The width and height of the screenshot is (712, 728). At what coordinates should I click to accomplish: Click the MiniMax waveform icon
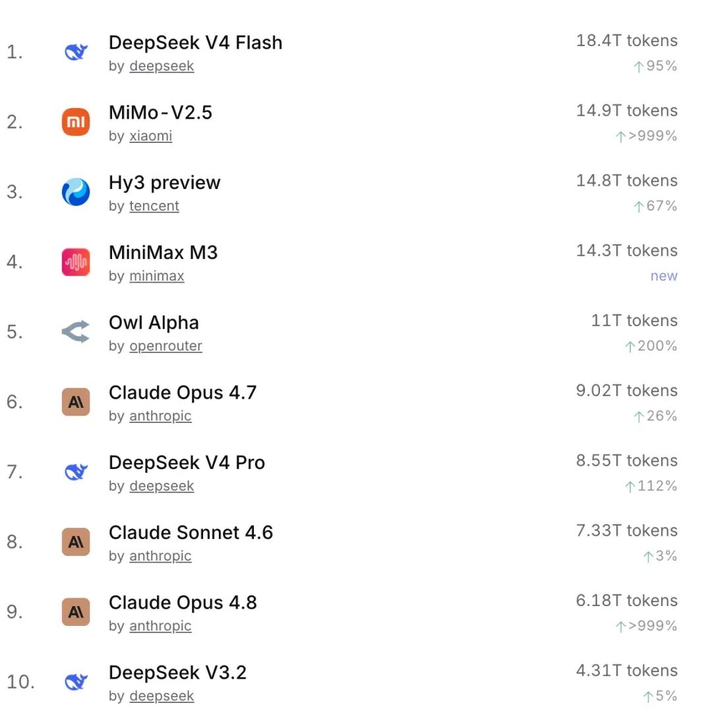coord(76,262)
